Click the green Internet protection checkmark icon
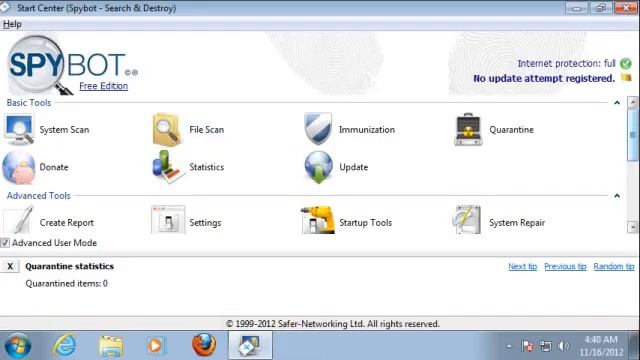Screen dimensions: 640x360 pyautogui.click(x=626, y=64)
